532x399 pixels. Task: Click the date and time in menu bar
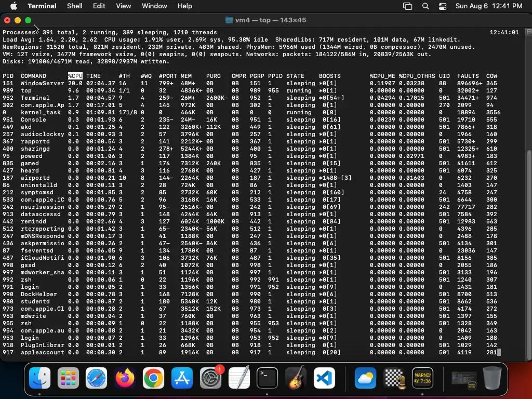489,6
